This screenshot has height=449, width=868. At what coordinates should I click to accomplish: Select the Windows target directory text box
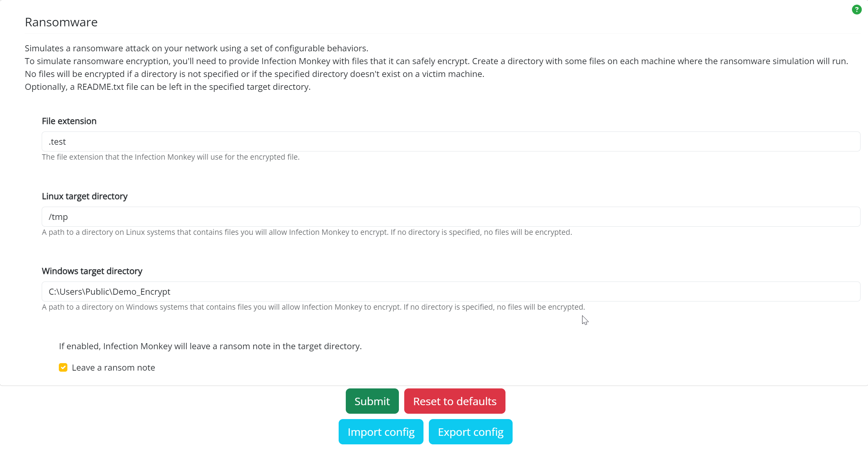[x=451, y=291]
